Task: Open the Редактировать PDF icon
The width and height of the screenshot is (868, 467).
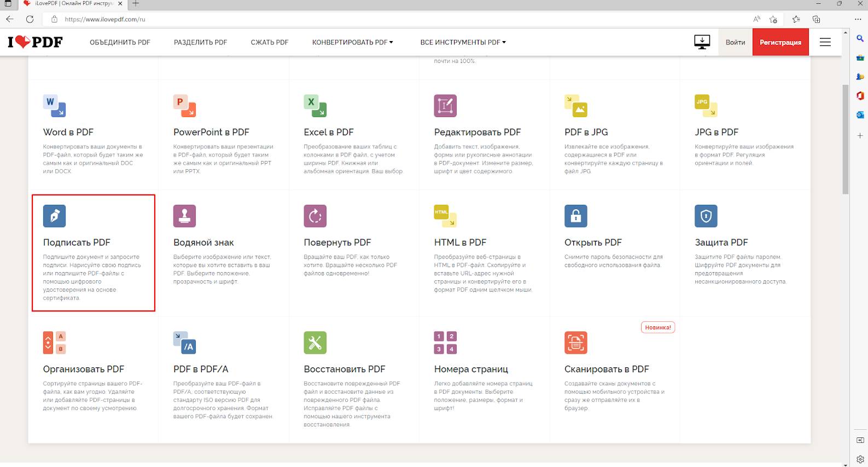Action: (445, 106)
